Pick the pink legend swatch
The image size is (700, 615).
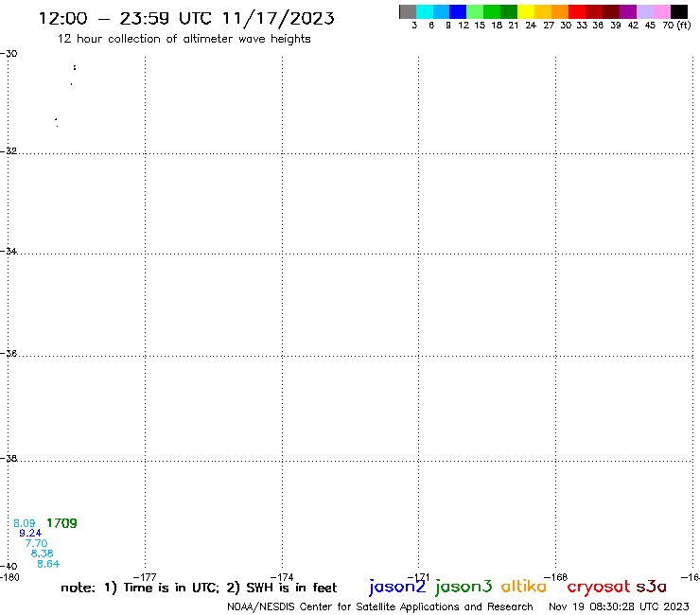[662, 11]
